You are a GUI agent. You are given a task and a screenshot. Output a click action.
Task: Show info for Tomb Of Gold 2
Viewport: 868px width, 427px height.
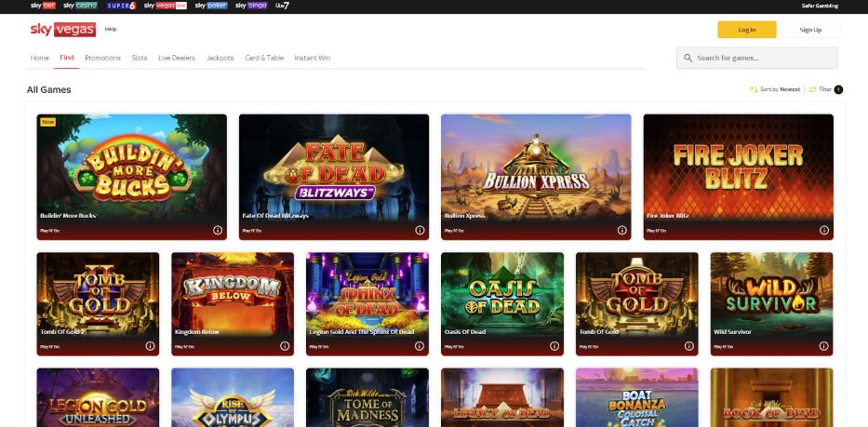[150, 345]
